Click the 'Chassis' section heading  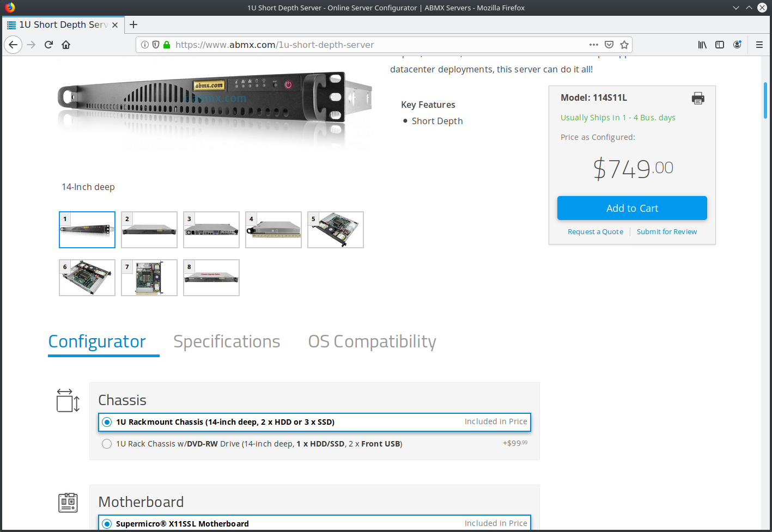[x=122, y=400]
